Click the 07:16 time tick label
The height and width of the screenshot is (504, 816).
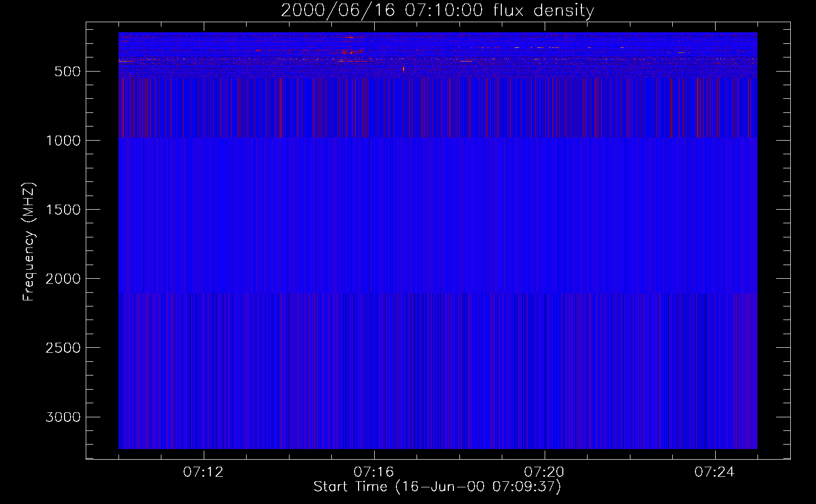point(374,472)
